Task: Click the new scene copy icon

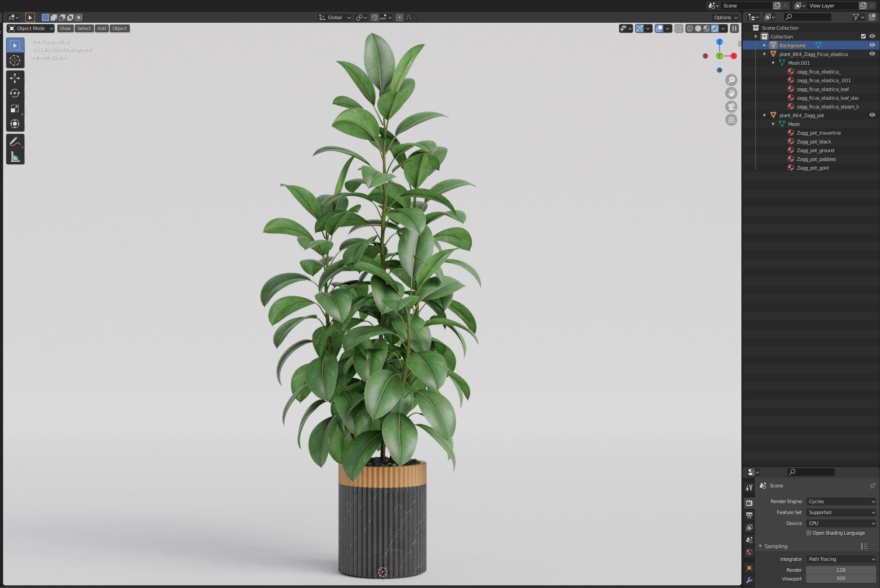Action: coord(777,6)
